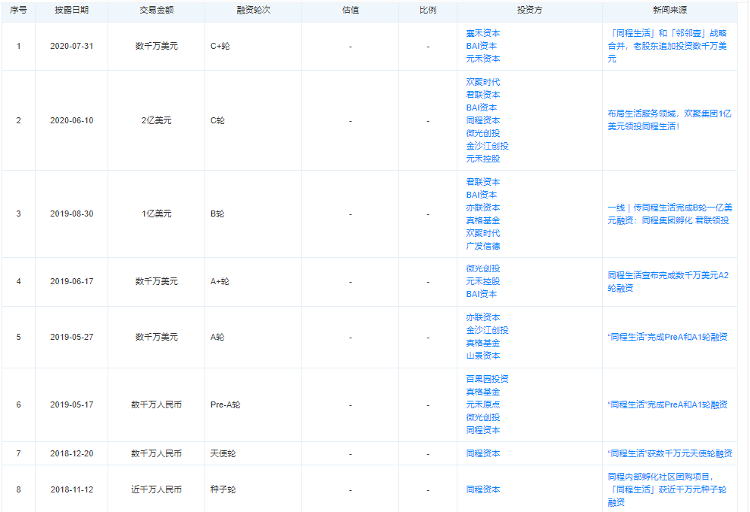Open PreA和A1轮融资 news link in 2019-05-27 row

[x=667, y=337]
